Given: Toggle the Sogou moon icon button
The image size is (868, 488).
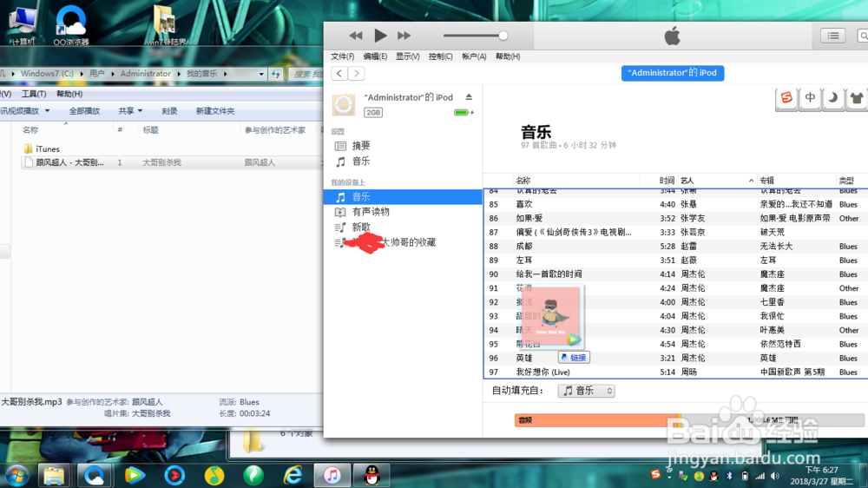Looking at the screenshot, I should [x=833, y=99].
